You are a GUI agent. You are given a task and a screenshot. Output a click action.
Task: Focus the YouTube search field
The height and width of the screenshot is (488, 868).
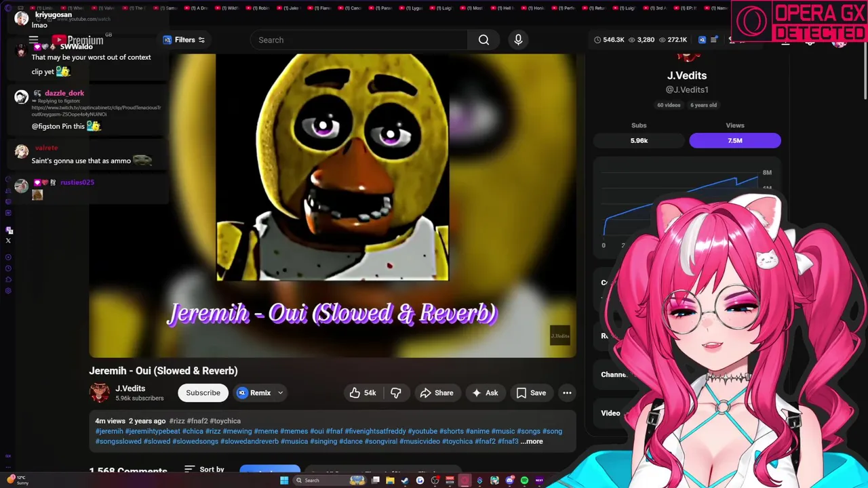[x=359, y=40]
